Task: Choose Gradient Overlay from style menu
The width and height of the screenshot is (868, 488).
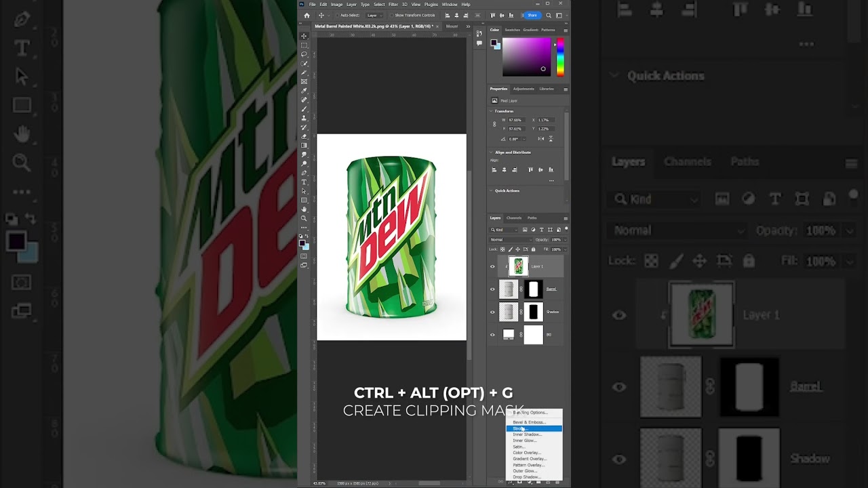Action: (x=534, y=459)
